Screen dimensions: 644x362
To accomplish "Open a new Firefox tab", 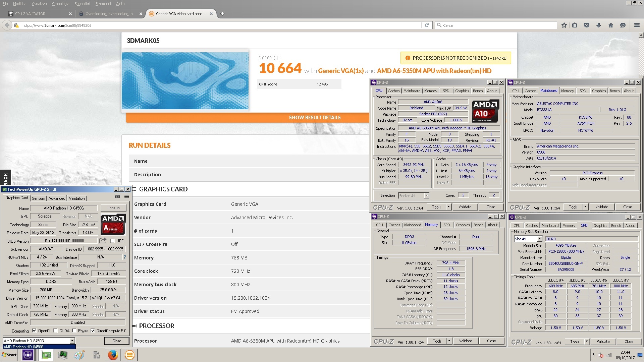I will (x=222, y=14).
